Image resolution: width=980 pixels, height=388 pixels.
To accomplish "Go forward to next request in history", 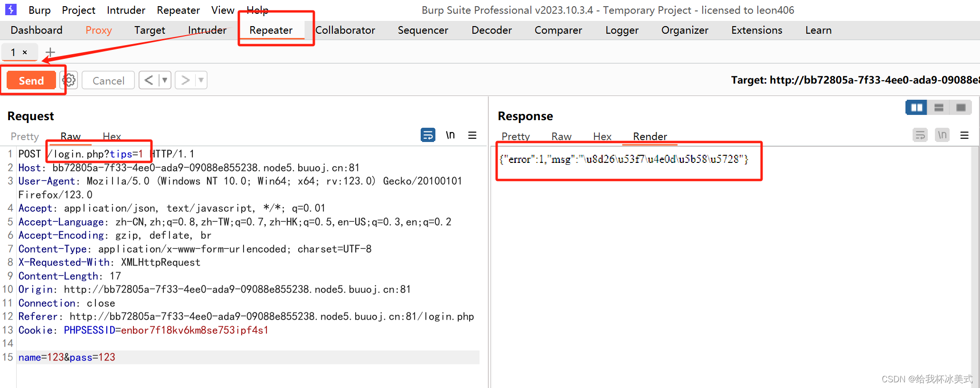I will [x=185, y=80].
